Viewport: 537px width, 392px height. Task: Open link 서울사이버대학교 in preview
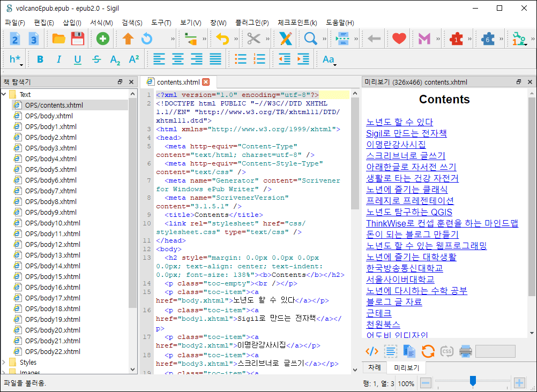coord(400,280)
